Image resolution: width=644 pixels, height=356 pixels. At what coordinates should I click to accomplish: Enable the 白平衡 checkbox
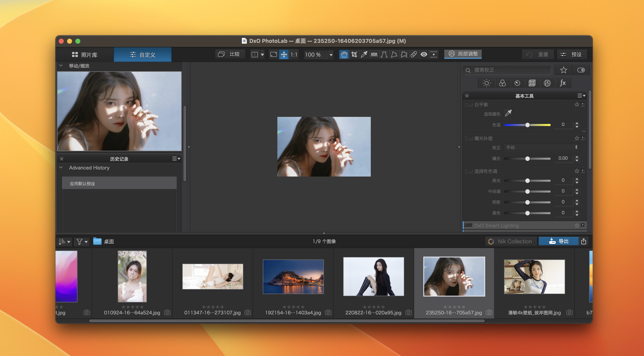click(x=469, y=104)
